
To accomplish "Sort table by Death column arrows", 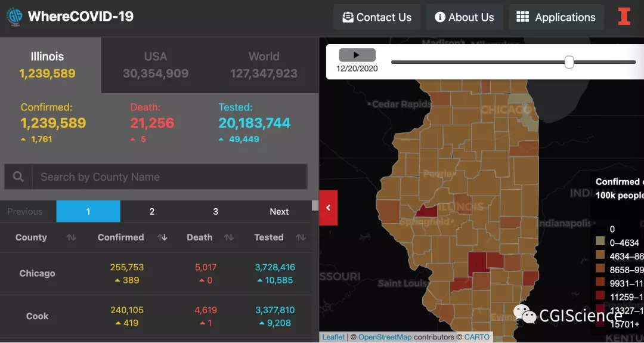I will pyautogui.click(x=228, y=237).
